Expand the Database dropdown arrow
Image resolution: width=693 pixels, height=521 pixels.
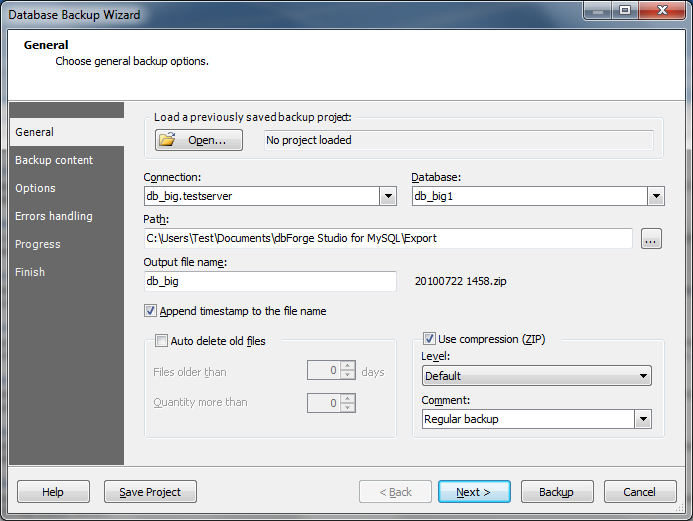(x=656, y=196)
